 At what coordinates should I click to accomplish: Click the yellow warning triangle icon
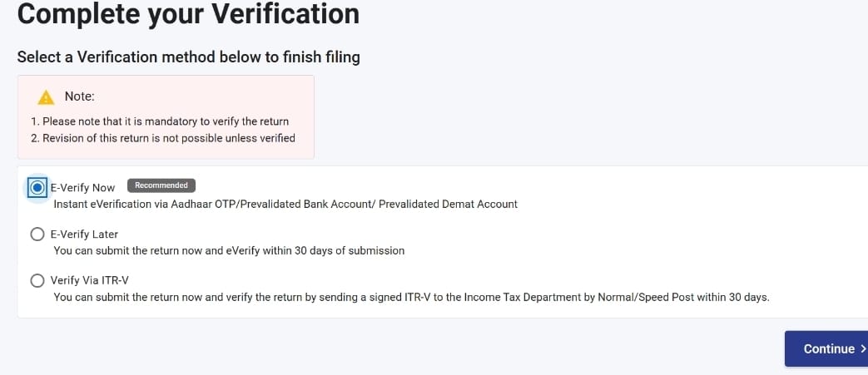pos(46,98)
